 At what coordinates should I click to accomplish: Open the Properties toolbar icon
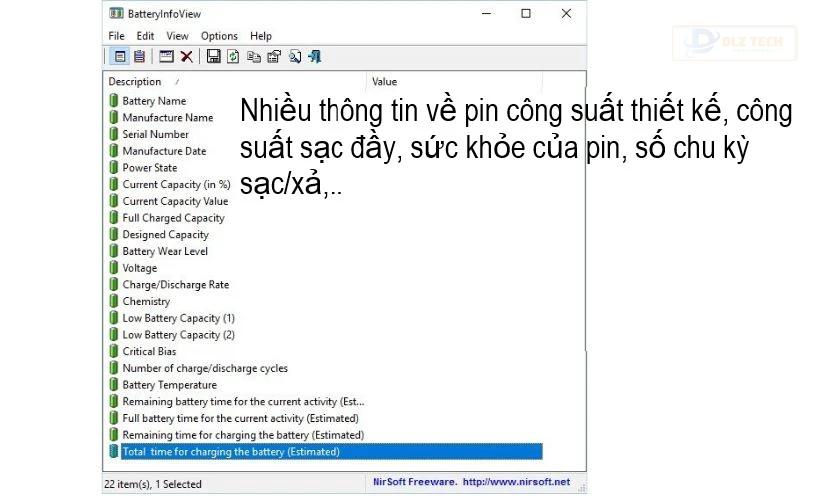(274, 56)
